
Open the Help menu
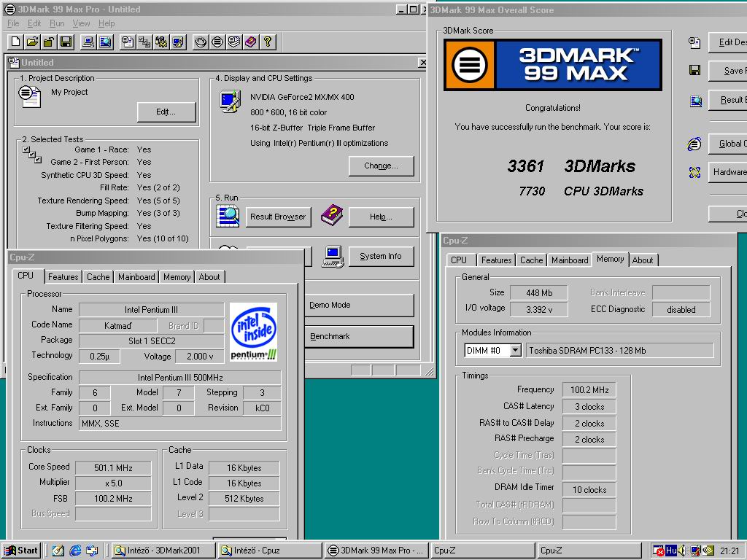(107, 23)
